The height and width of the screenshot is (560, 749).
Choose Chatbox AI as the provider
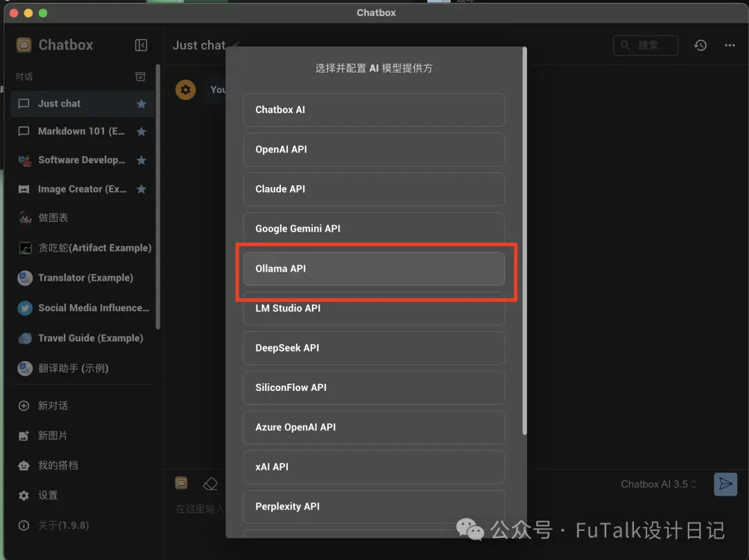pos(374,110)
